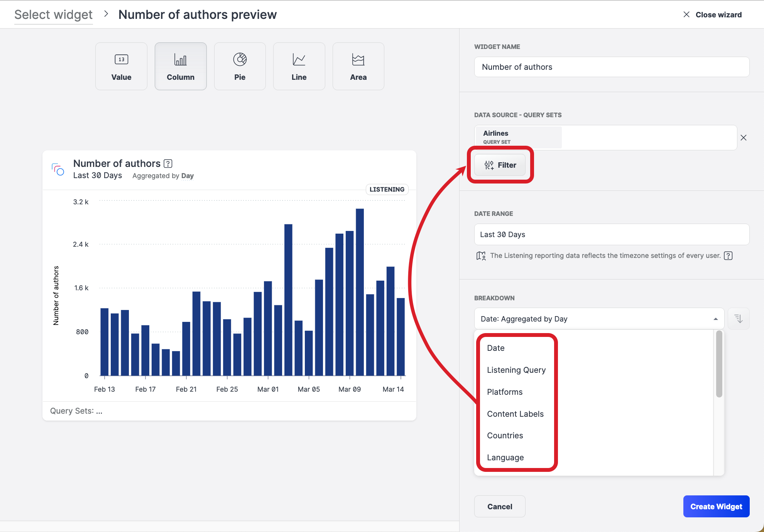Click help icon beside Number of authors title
Viewport: 764px width, 532px height.
click(x=168, y=163)
